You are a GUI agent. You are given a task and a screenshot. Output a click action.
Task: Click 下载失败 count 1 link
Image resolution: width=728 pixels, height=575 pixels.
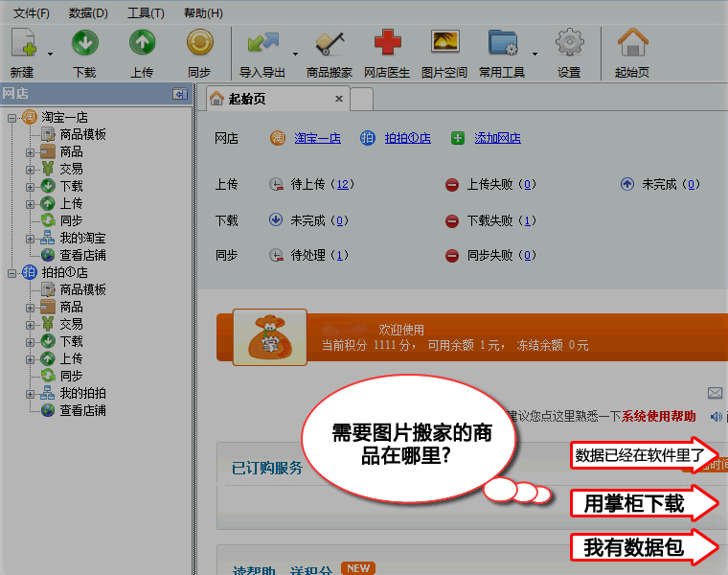[527, 220]
